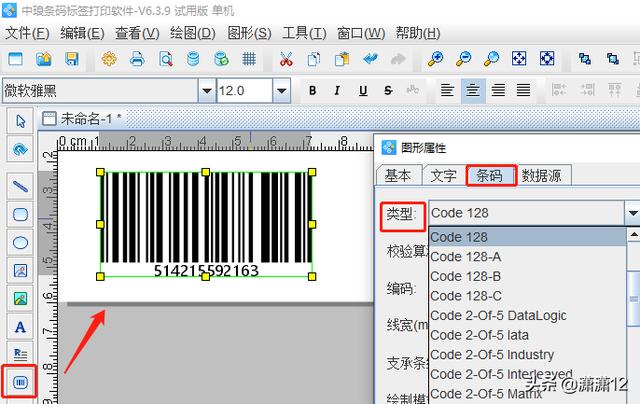Open the 窗口(W) menu

(361, 33)
